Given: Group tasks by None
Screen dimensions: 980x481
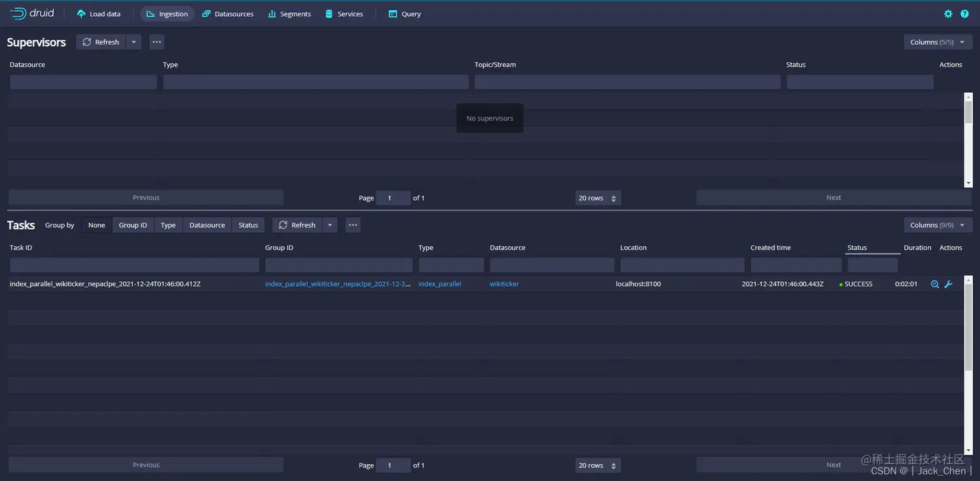Looking at the screenshot, I should point(97,225).
